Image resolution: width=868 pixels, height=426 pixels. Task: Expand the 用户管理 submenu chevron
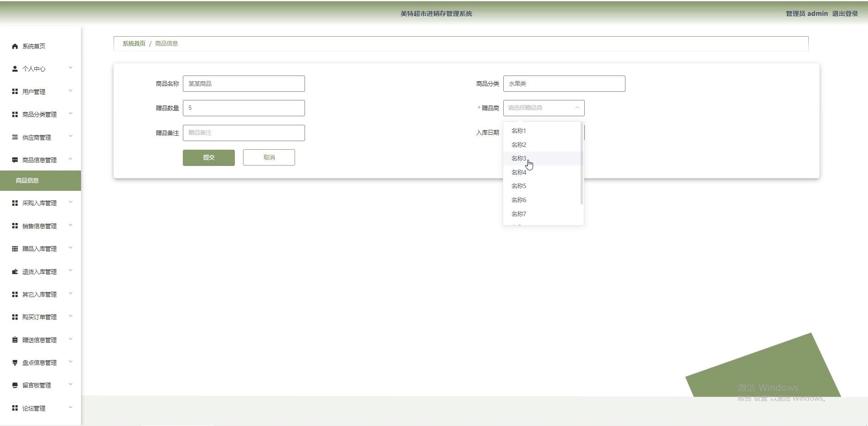point(71,91)
